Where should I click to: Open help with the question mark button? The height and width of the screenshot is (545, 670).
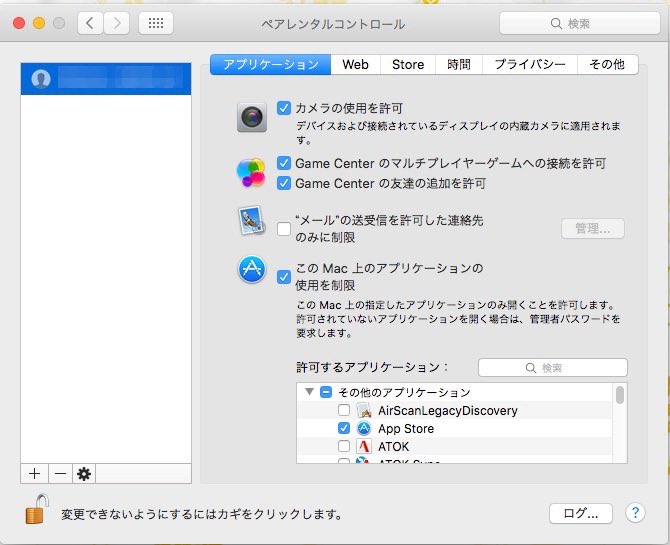click(x=635, y=513)
